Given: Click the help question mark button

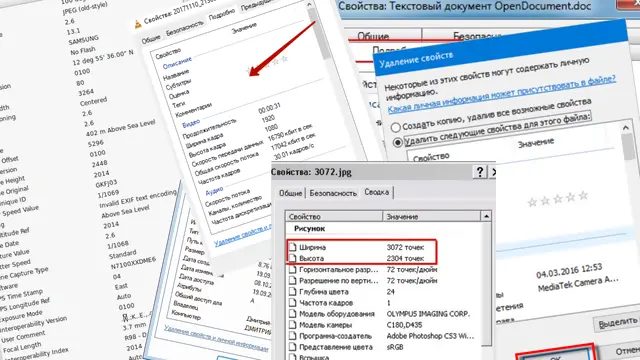Looking at the screenshot, I should pyautogui.click(x=480, y=172).
